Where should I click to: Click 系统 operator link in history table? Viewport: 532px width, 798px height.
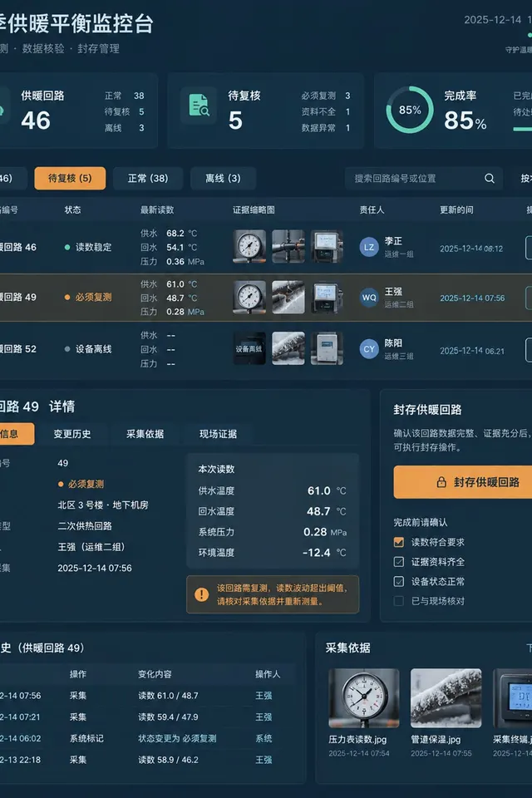pyautogui.click(x=264, y=738)
